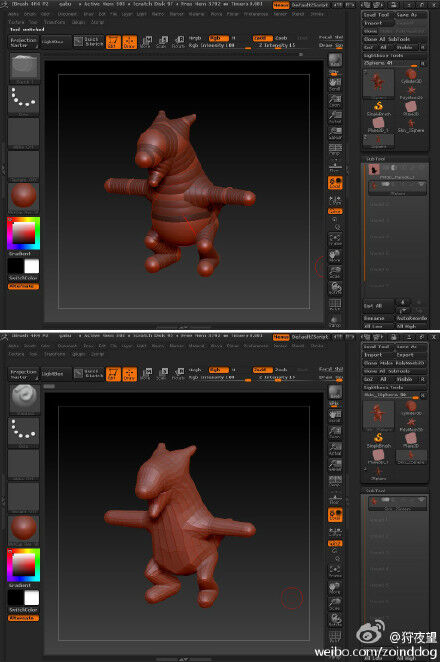The width and height of the screenshot is (440, 662).
Task: Click SwitchColor in upper screenshot
Action: (24, 278)
